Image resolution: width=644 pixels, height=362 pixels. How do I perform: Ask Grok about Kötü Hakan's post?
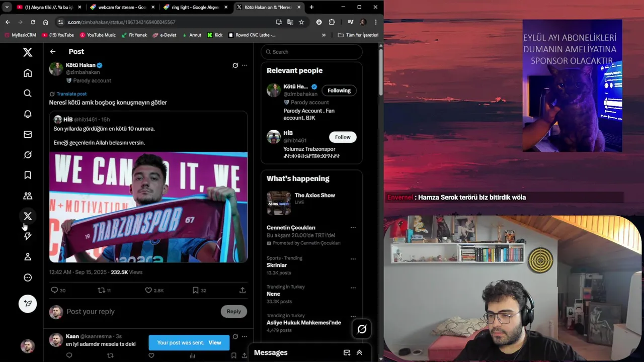click(235, 65)
